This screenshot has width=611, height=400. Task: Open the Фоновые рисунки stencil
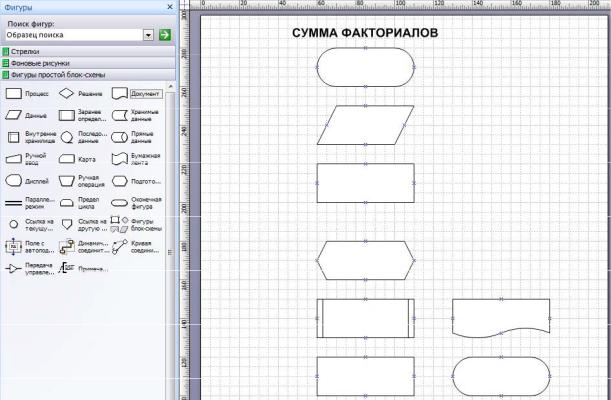[88, 63]
